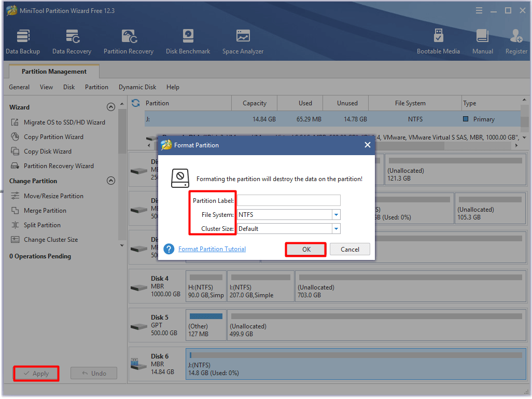Select the 121.3 GB unallocated space
This screenshot has width=532, height=399.
(x=455, y=169)
